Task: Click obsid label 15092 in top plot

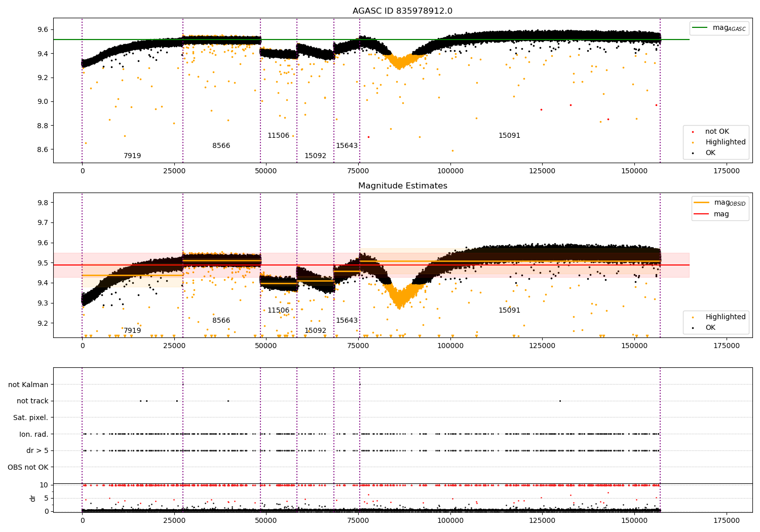Action: (x=315, y=156)
